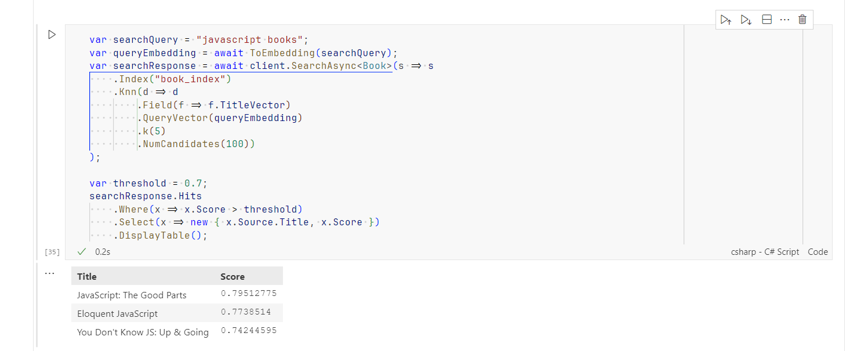Change cell language from csharp - C# Script
Viewport: 868px width, 351px height.
coord(765,252)
